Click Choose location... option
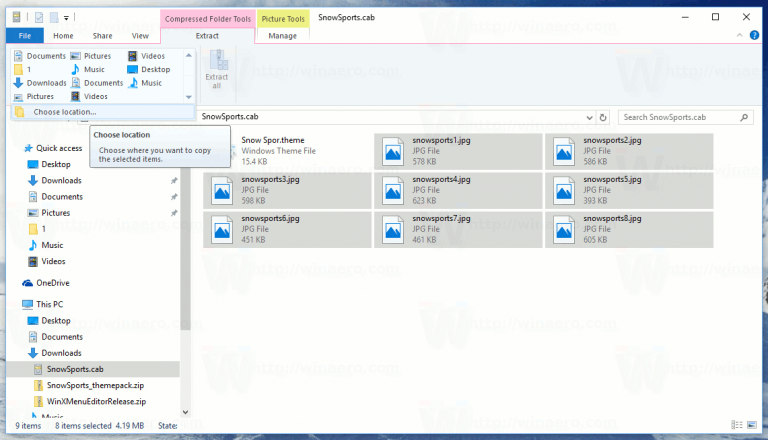 (64, 112)
